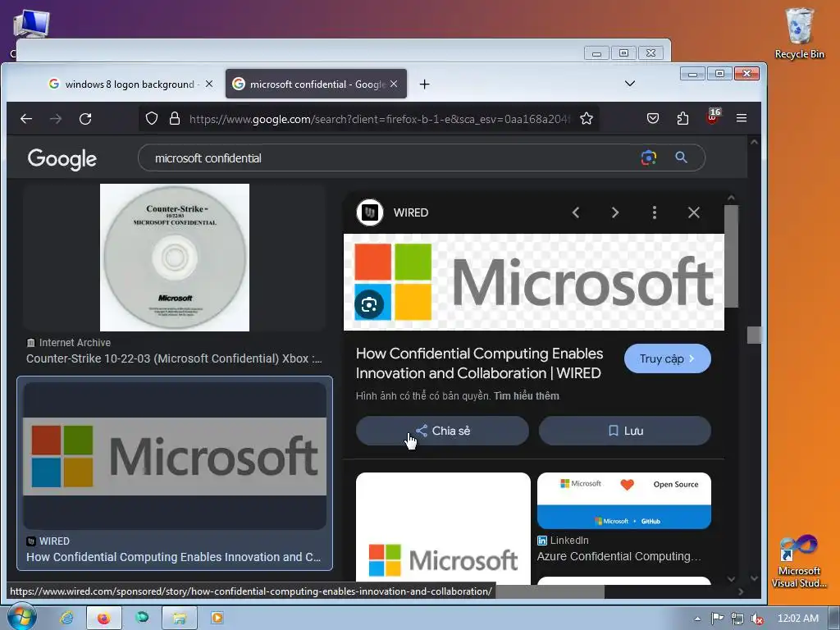Close the windows 8 logon background tab
This screenshot has width=840, height=630.
point(209,84)
